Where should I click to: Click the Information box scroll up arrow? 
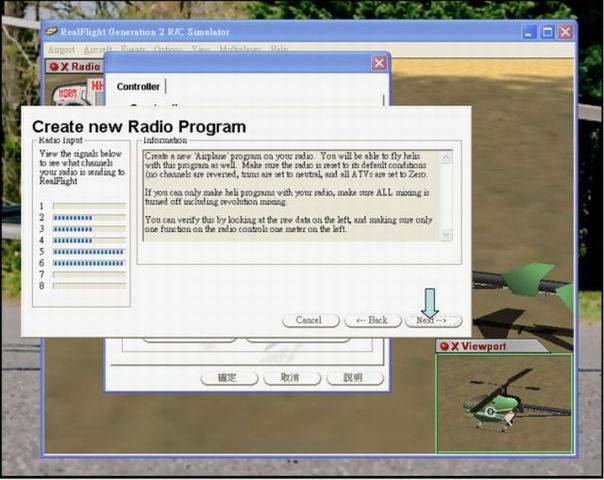446,157
